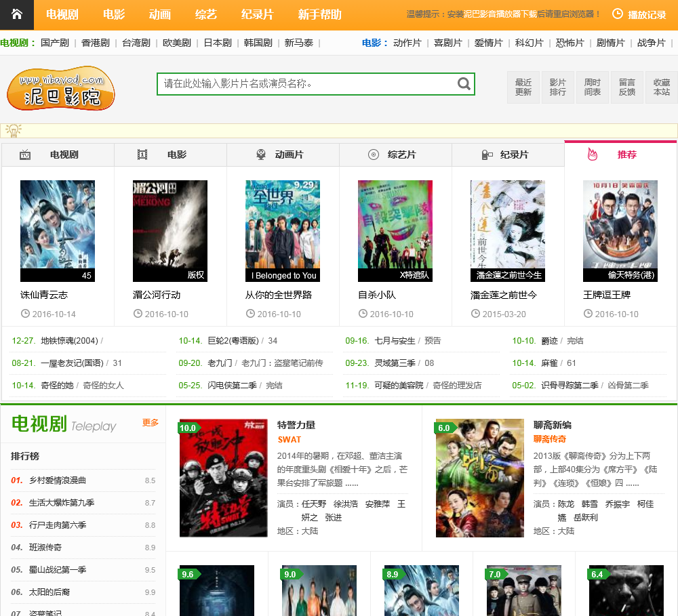
Task: Select the 动作片 movie category
Action: (407, 43)
